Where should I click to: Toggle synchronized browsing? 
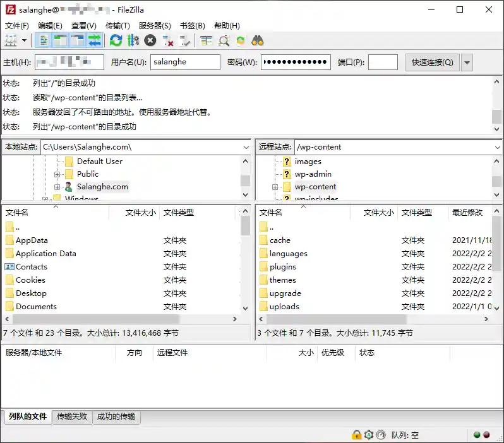[241, 40]
